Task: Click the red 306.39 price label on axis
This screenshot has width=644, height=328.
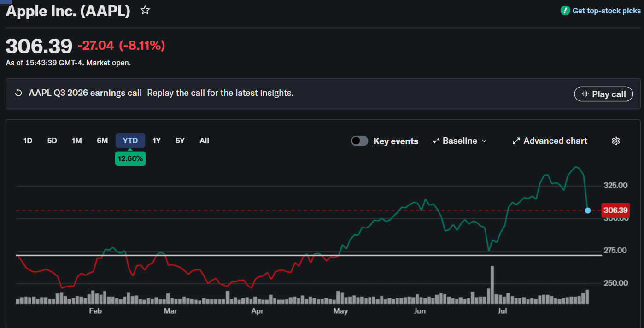Action: pyautogui.click(x=615, y=211)
